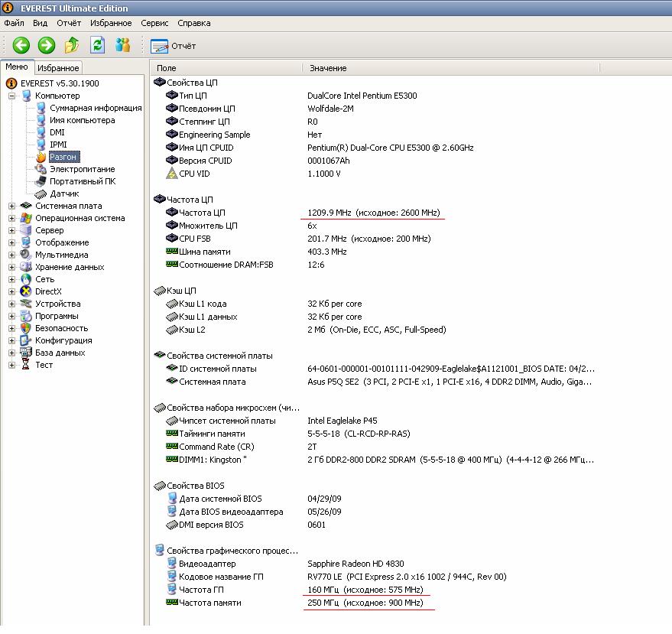Image resolution: width=672 pixels, height=634 pixels.
Task: Open the Сервис menu
Action: point(154,24)
